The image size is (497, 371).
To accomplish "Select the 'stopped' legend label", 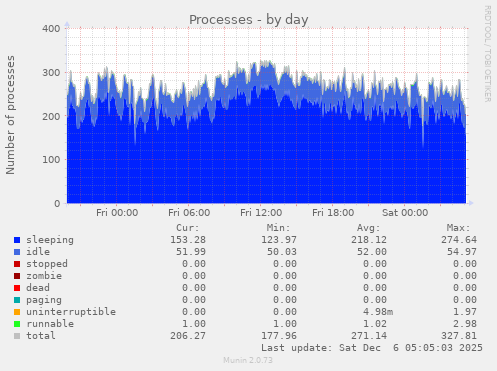I will [47, 264].
